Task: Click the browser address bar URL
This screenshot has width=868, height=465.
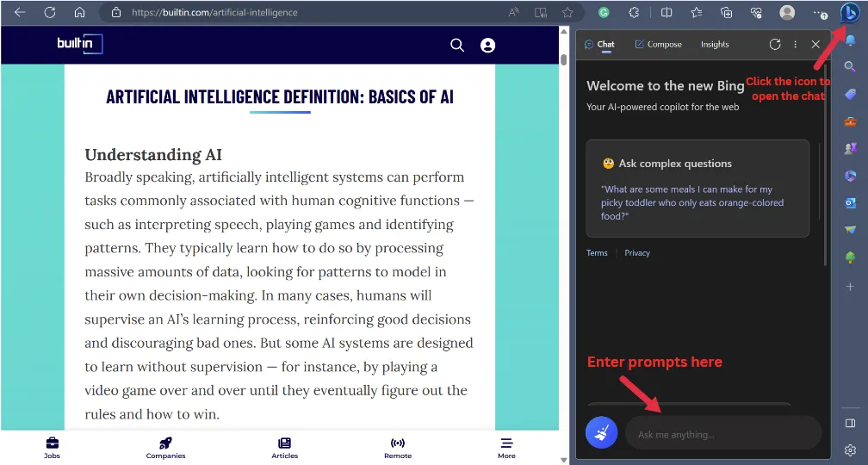Action: 214,12
